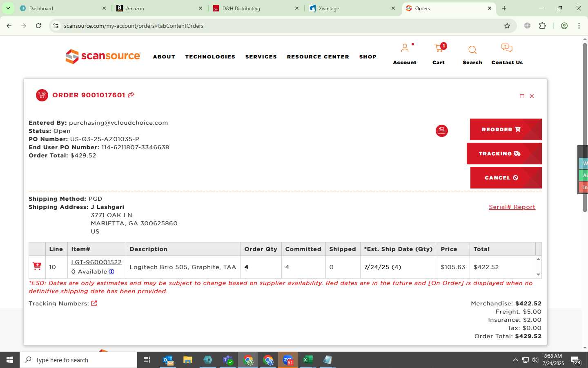The image size is (588, 368).
Task: Open the SERVICES menu
Action: point(261,57)
